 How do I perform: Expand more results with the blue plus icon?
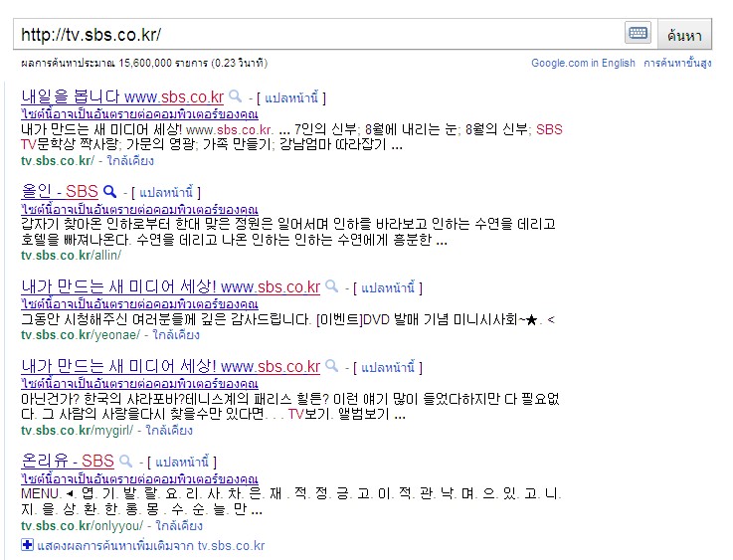tap(27, 545)
